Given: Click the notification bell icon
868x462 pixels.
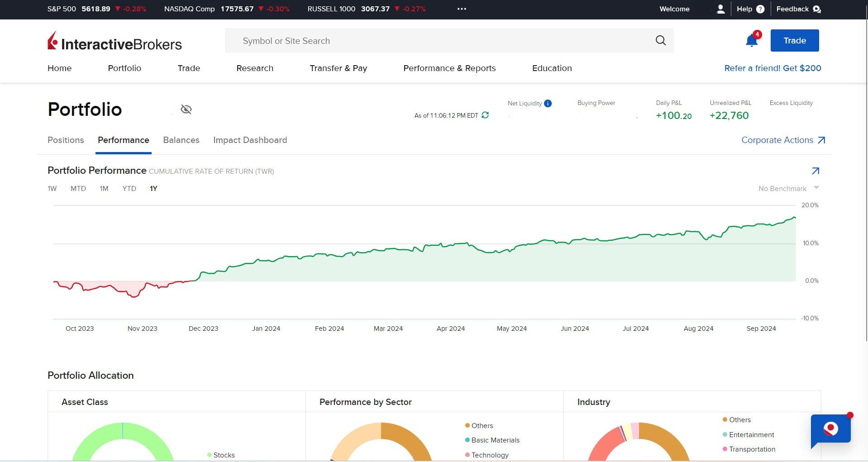Looking at the screenshot, I should (x=751, y=41).
